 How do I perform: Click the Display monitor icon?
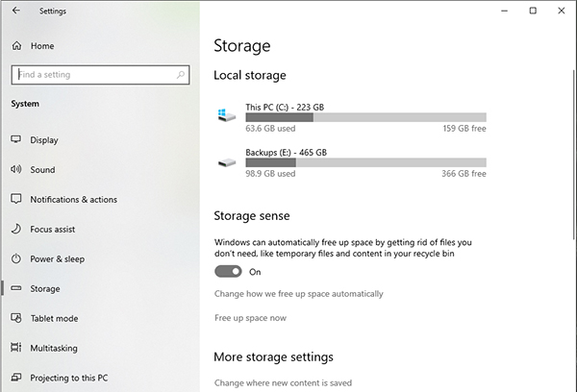click(x=15, y=139)
